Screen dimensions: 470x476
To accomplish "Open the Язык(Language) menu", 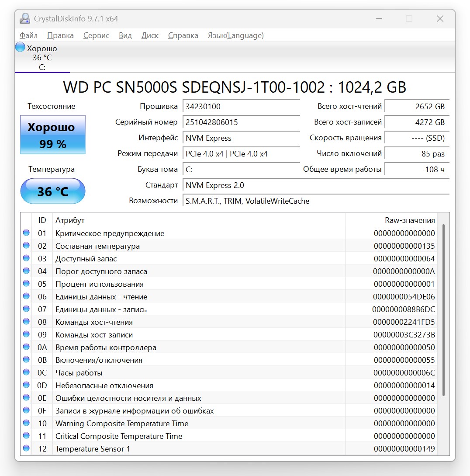I will tap(236, 35).
